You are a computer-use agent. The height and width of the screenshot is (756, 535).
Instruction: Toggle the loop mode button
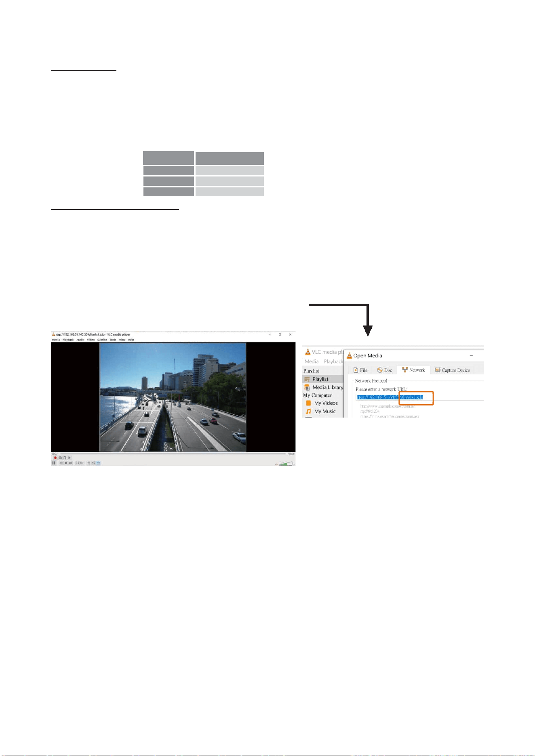coord(93,463)
